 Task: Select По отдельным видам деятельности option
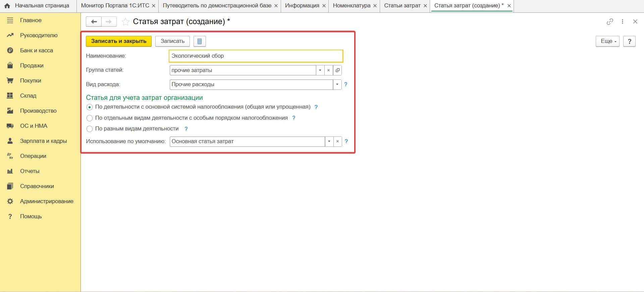(90, 118)
